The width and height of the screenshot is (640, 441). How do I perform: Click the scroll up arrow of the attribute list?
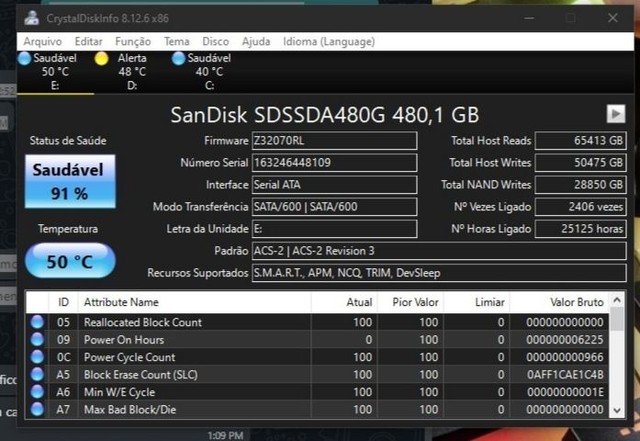tap(617, 301)
